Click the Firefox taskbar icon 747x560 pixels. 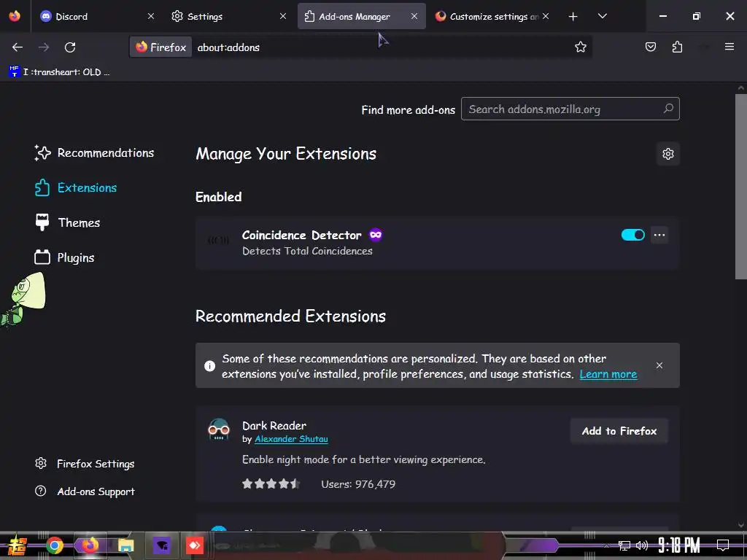point(90,545)
